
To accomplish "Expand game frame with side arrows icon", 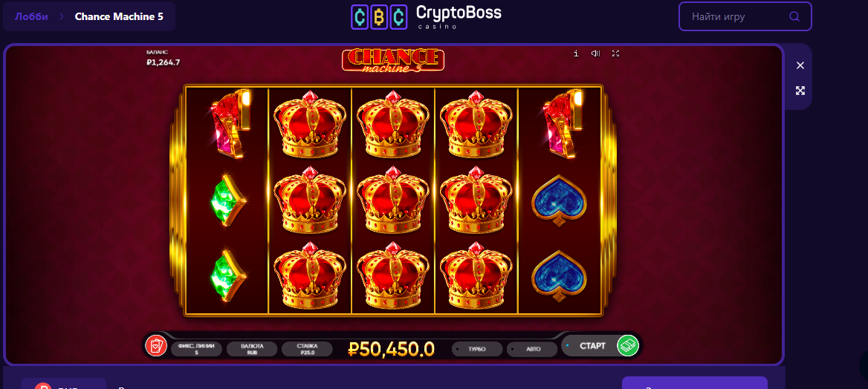I will [800, 91].
